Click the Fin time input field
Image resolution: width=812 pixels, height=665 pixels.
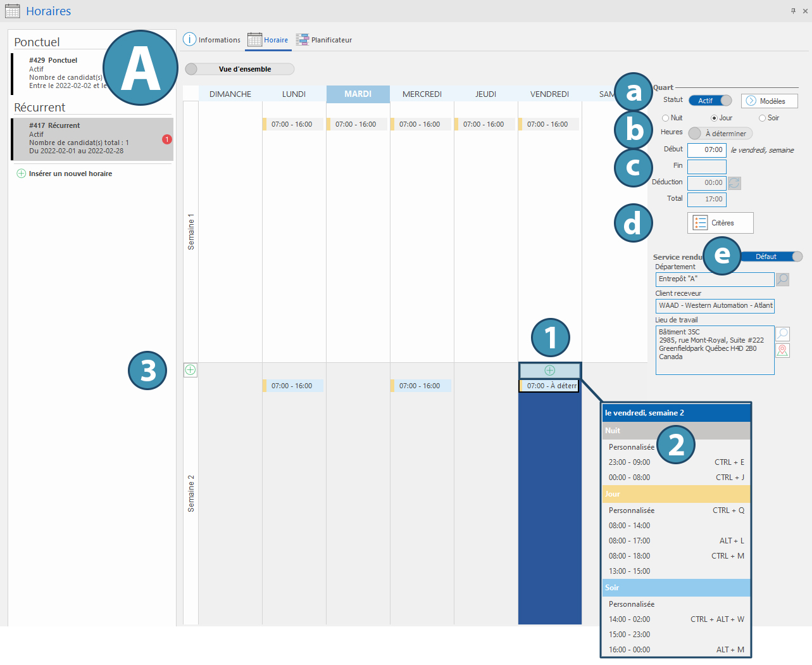point(706,167)
